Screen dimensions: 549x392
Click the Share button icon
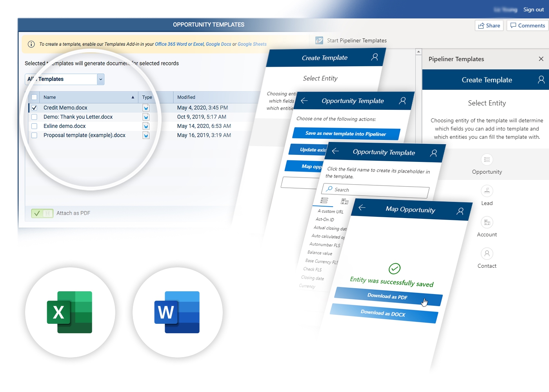click(x=481, y=25)
